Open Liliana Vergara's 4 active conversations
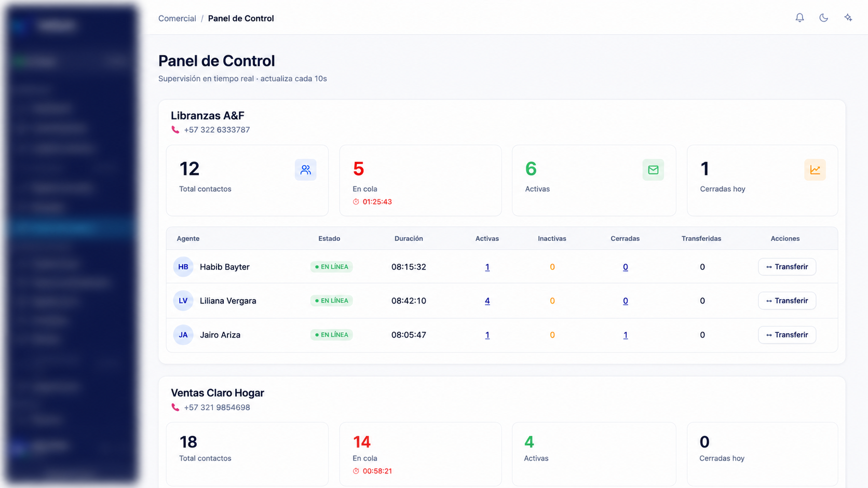Viewport: 868px width, 488px height. point(487,301)
